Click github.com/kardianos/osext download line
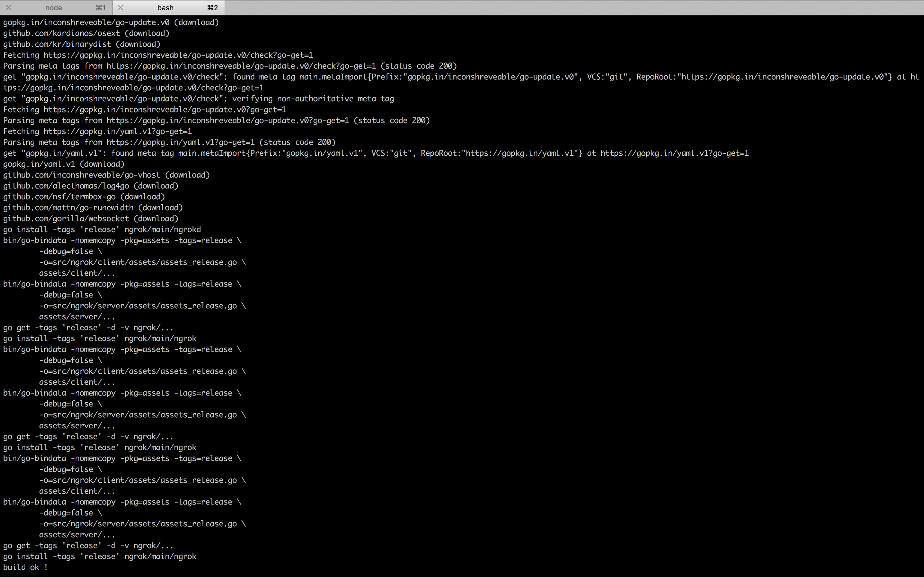The height and width of the screenshot is (577, 924). coord(86,33)
